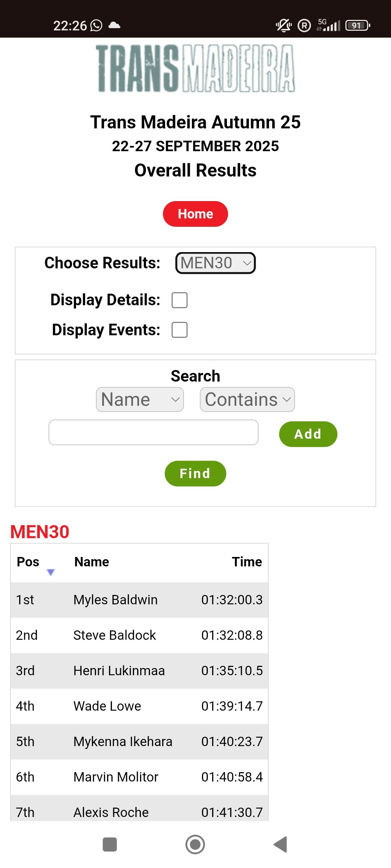Tap the Trans Madeira logo
391x868 pixels.
tap(195, 68)
